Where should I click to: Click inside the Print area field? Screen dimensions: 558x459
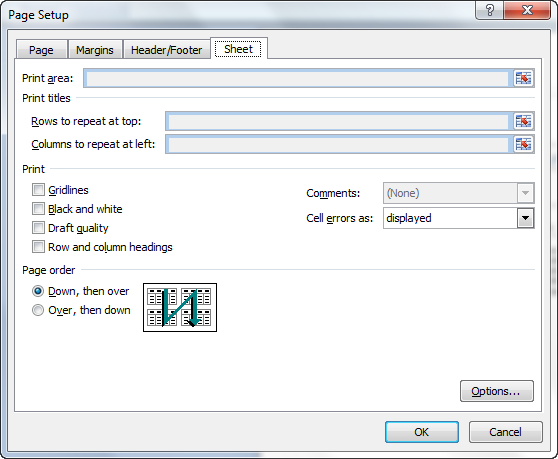click(298, 78)
